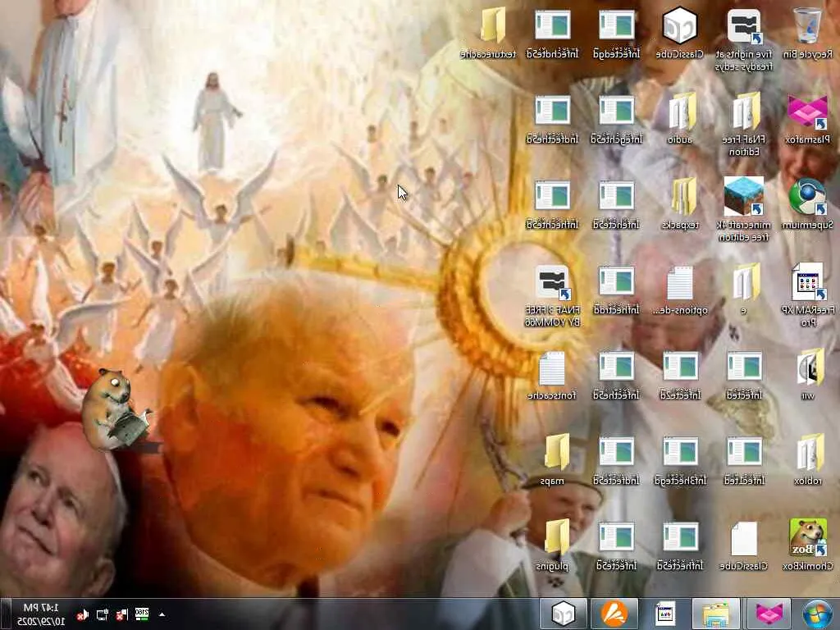
Task: Open the texpacks folder
Action: click(x=680, y=204)
